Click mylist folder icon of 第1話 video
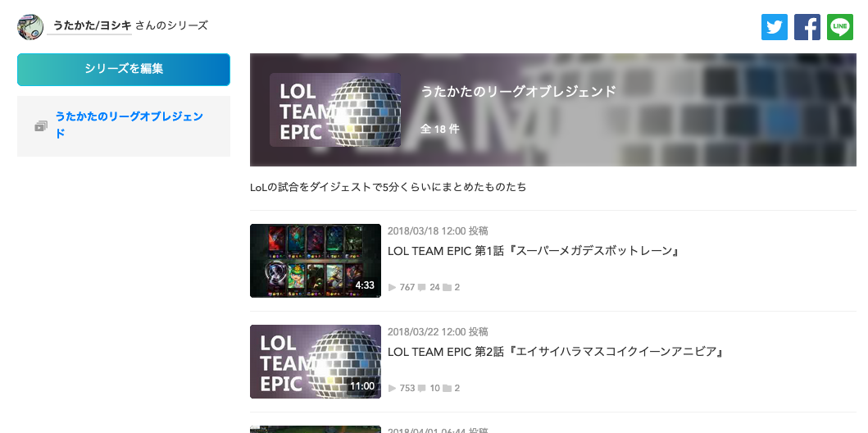Viewport: 868px width, 433px height. point(447,287)
